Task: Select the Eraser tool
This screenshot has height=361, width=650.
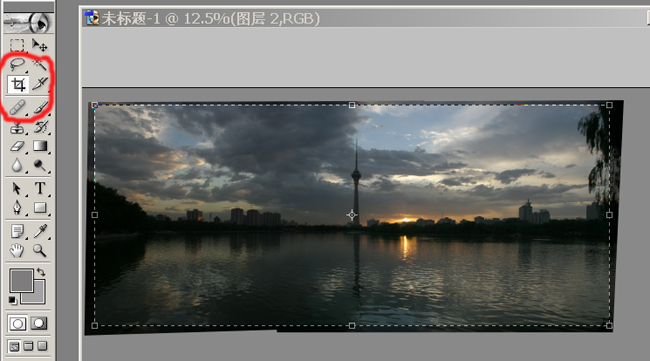Action: (17, 146)
